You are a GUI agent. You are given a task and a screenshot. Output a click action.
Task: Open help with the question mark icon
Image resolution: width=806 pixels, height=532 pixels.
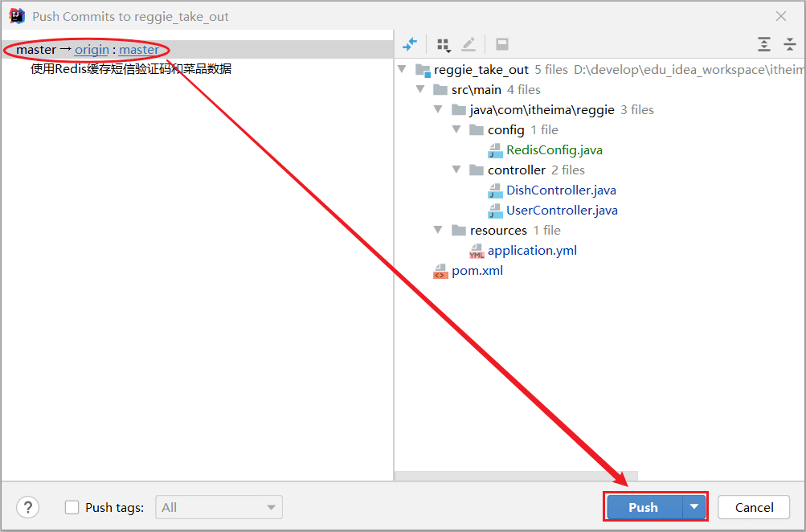[28, 507]
